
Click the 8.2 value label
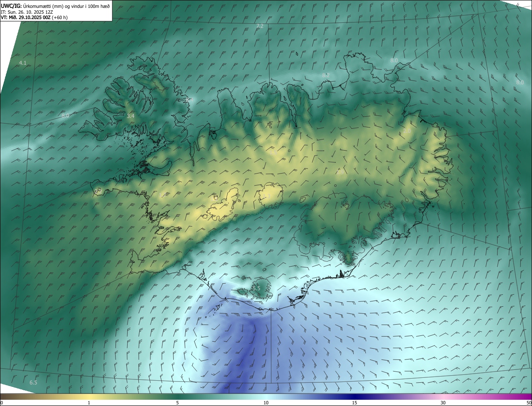click(x=326, y=75)
